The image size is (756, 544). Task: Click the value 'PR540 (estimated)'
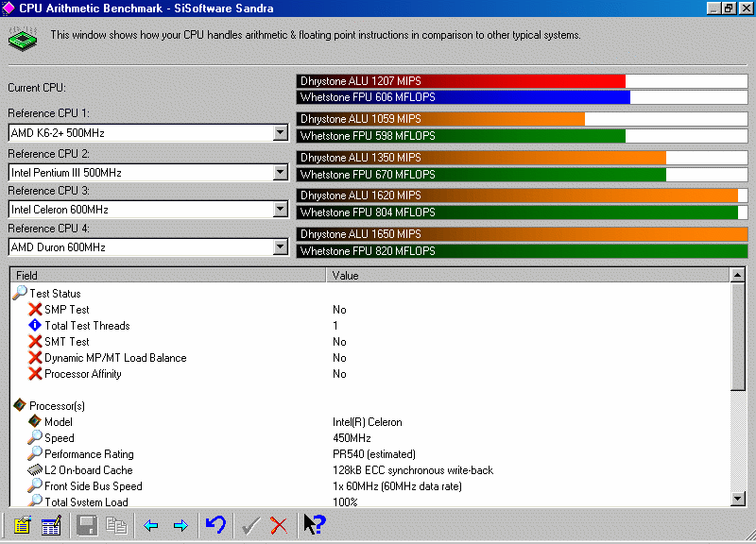coord(373,454)
